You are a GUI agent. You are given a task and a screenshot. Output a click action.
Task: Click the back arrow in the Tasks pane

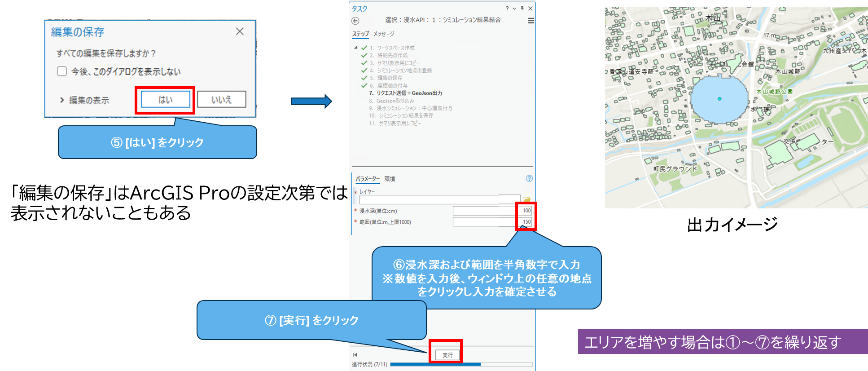click(x=355, y=21)
